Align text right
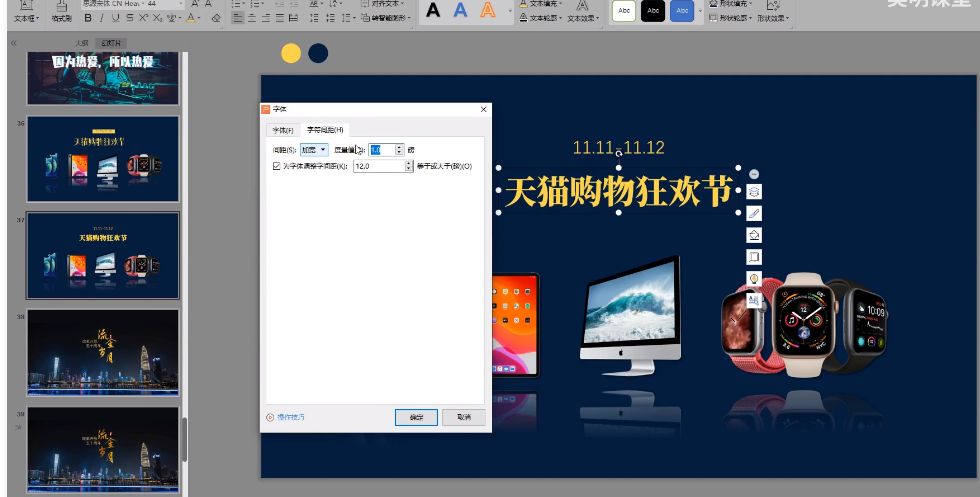The width and height of the screenshot is (980, 497). coord(266,18)
